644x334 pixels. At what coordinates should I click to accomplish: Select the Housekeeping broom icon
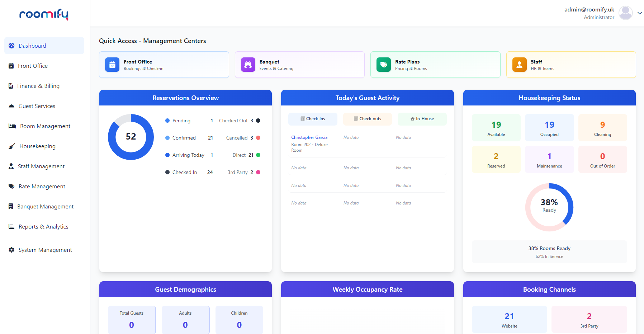(11, 146)
